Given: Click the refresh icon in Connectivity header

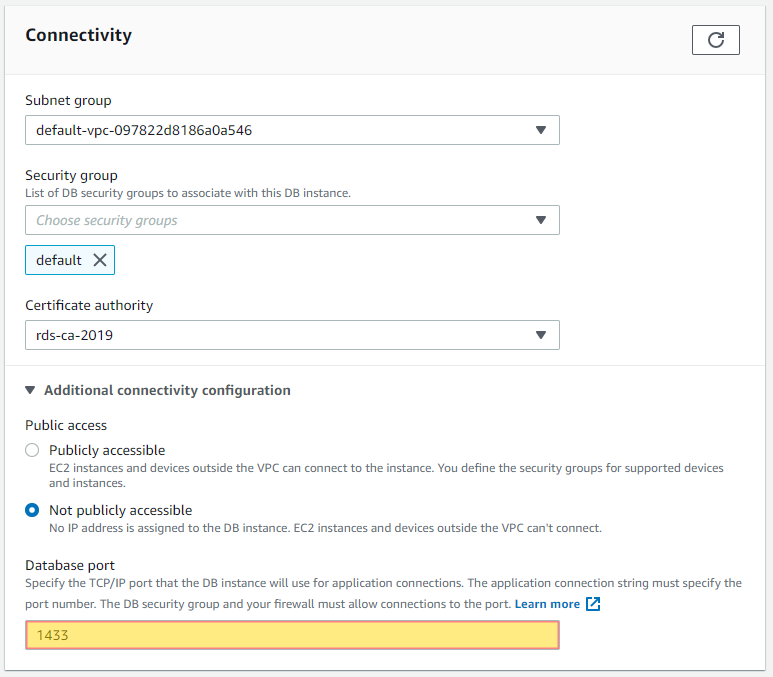Looking at the screenshot, I should pyautogui.click(x=715, y=40).
